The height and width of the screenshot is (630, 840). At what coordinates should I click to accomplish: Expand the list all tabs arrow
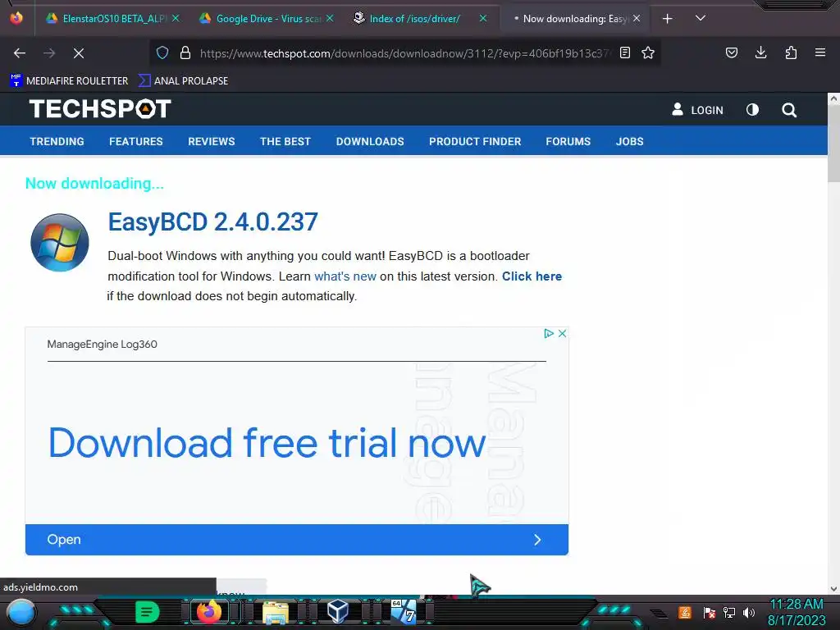coord(701,18)
